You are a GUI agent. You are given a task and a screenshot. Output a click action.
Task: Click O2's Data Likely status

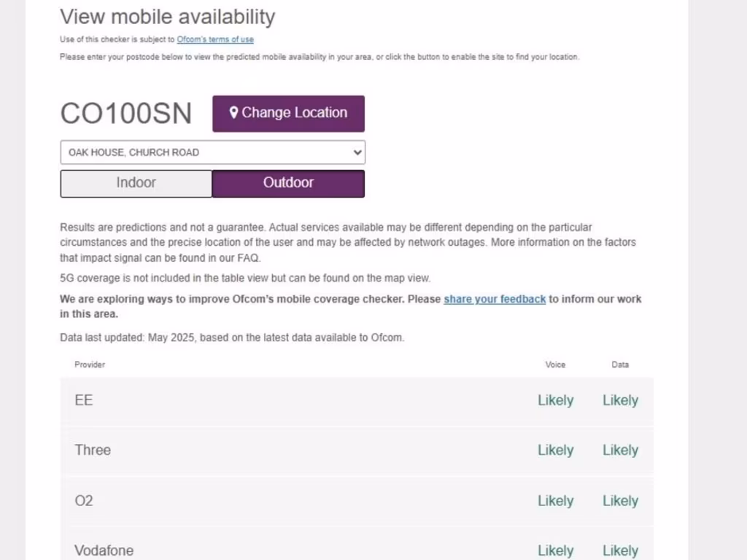[620, 500]
